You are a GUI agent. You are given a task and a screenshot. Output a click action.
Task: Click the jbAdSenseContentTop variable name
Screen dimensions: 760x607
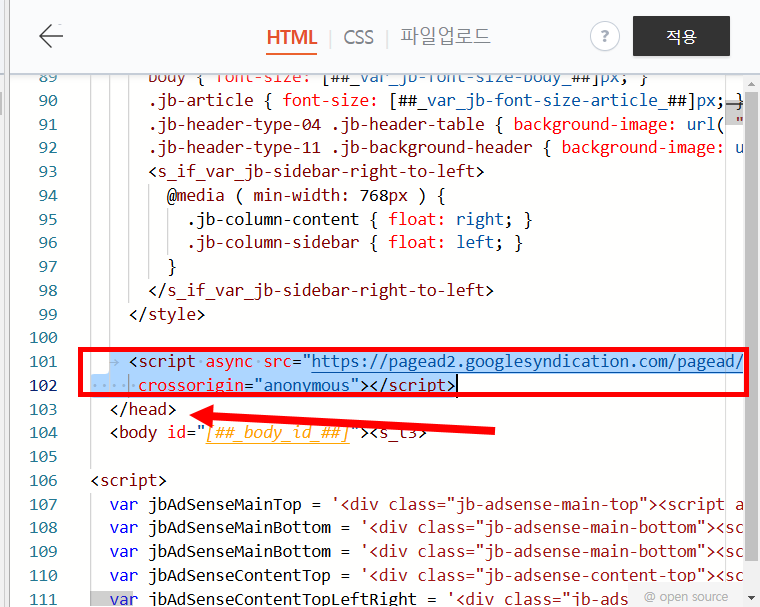click(239, 575)
